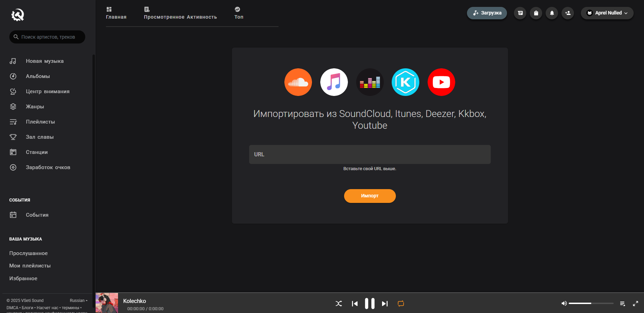
Task: Click the VSeti Sound logo
Action: (x=18, y=14)
